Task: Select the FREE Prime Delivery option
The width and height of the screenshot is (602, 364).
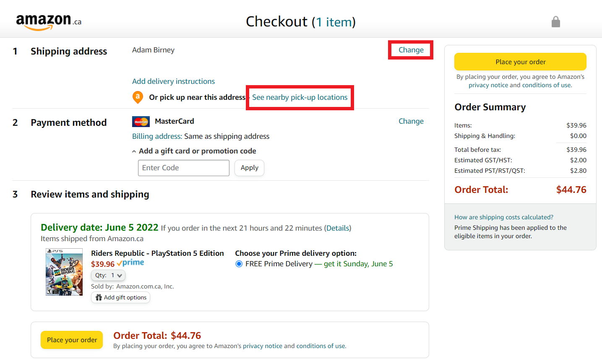Action: [x=238, y=264]
